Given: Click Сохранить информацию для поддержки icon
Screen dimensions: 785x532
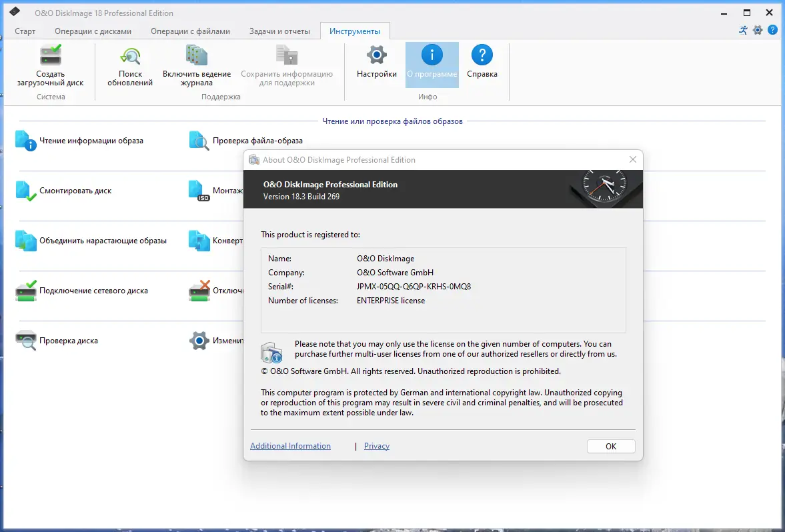Looking at the screenshot, I should coord(287,55).
